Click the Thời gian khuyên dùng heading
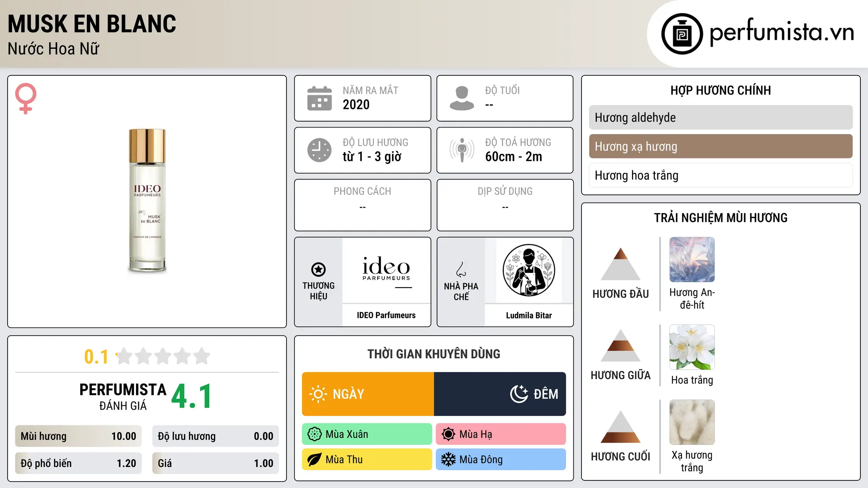Screen dimensions: 868x488 434,354
